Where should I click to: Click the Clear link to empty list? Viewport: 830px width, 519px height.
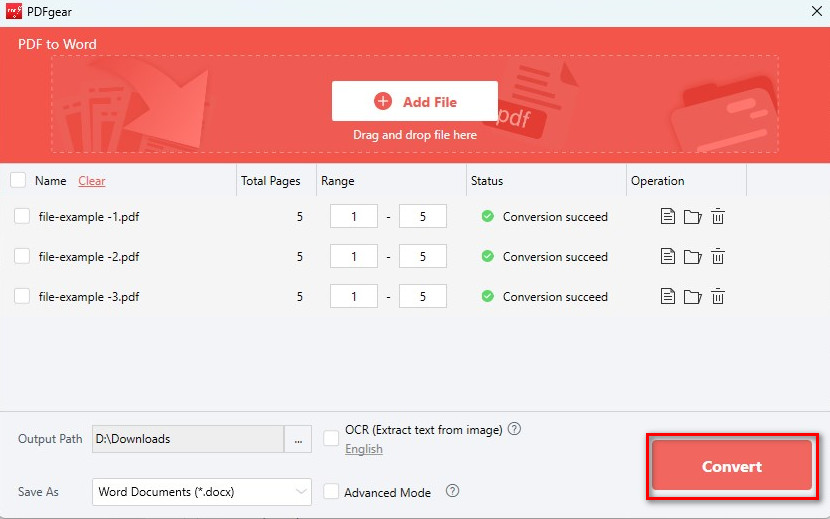[92, 181]
